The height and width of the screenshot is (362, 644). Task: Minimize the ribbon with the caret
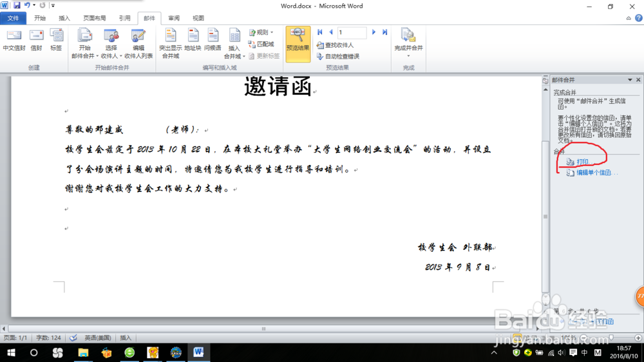coord(629,18)
